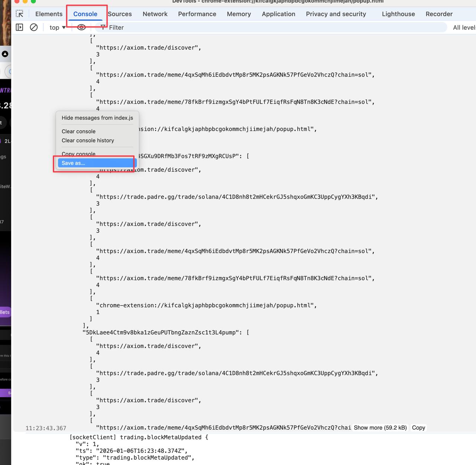Click the clear console circle-slash icon
This screenshot has width=476, height=465.
click(x=34, y=27)
